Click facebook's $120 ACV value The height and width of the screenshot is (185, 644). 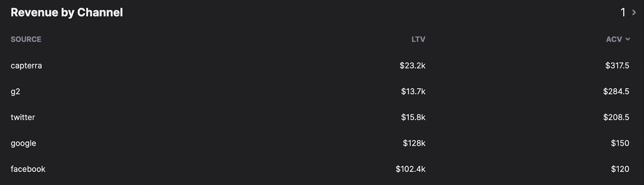click(620, 169)
